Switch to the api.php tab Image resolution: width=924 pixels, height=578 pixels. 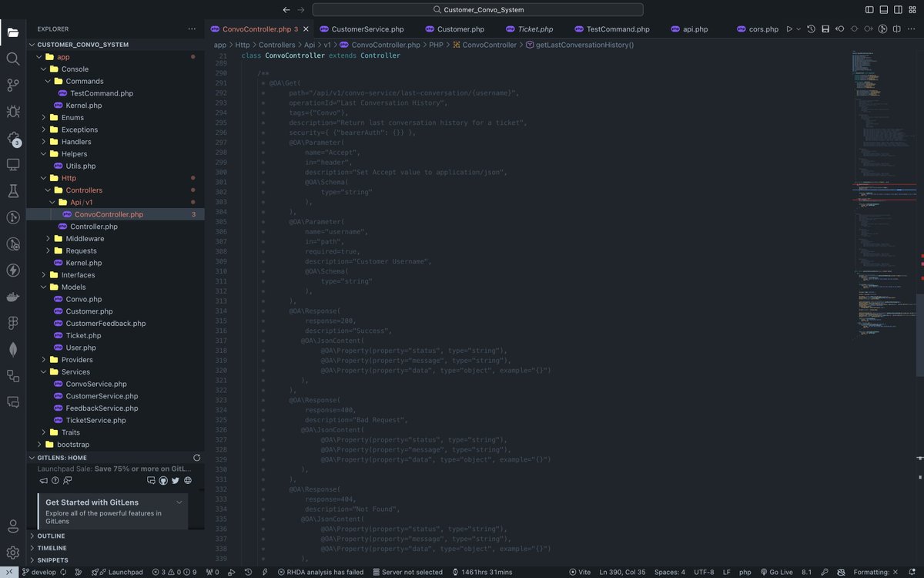point(689,29)
